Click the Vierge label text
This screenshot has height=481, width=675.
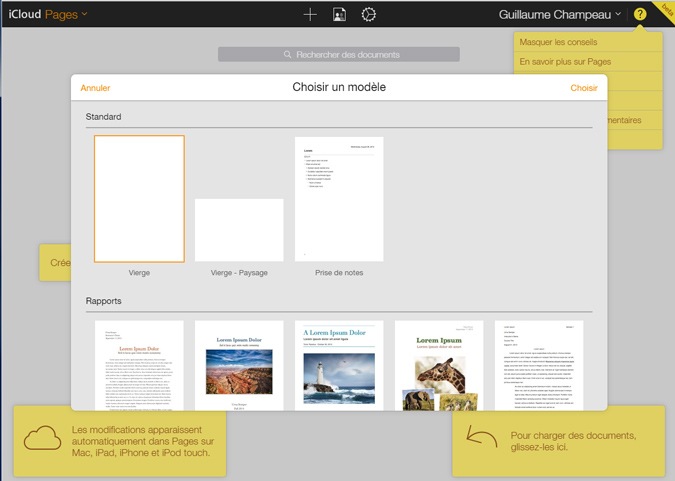click(139, 273)
